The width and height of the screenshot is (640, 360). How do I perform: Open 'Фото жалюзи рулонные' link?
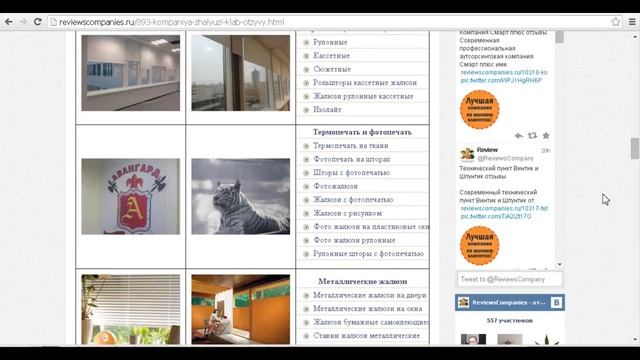[354, 240]
